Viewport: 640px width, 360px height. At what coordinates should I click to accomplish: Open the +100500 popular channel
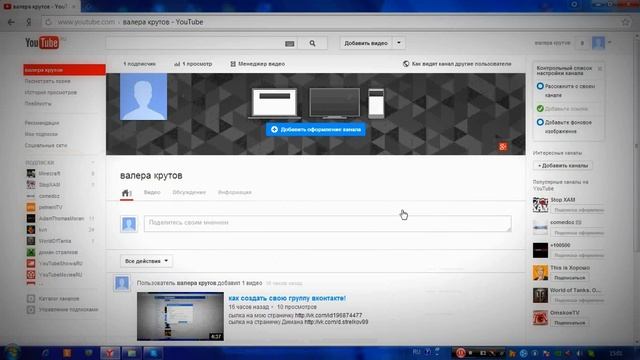click(x=560, y=245)
